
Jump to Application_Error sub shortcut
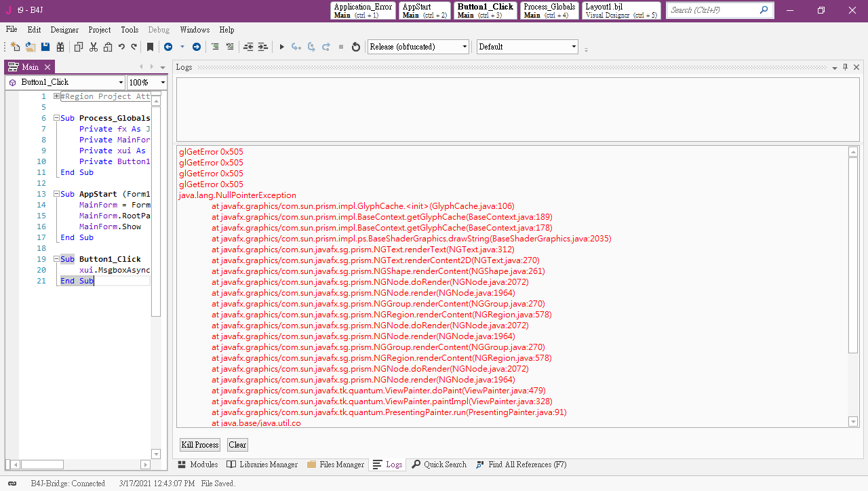pos(363,10)
